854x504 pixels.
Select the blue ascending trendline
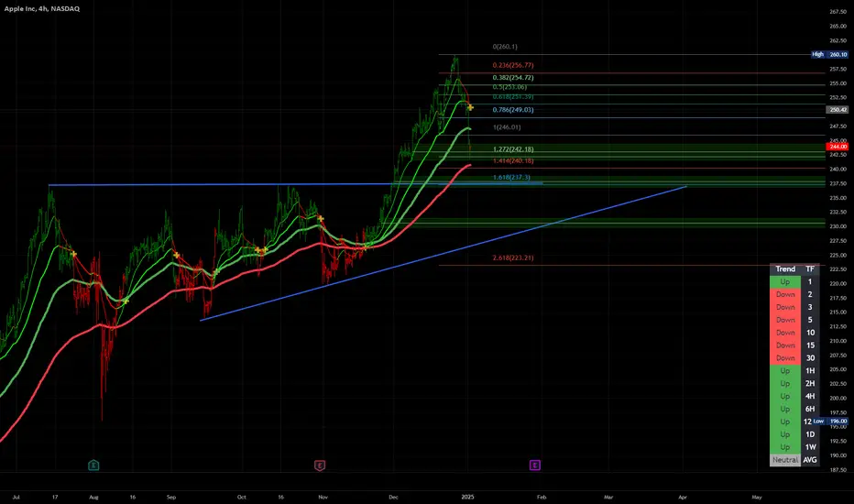[443, 253]
